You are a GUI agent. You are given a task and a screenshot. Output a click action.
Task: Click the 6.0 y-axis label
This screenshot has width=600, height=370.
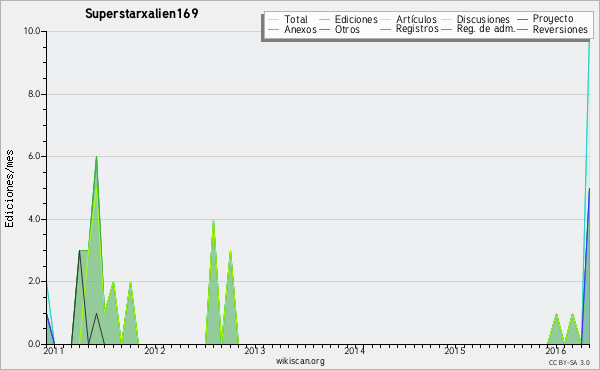pyautogui.click(x=34, y=156)
